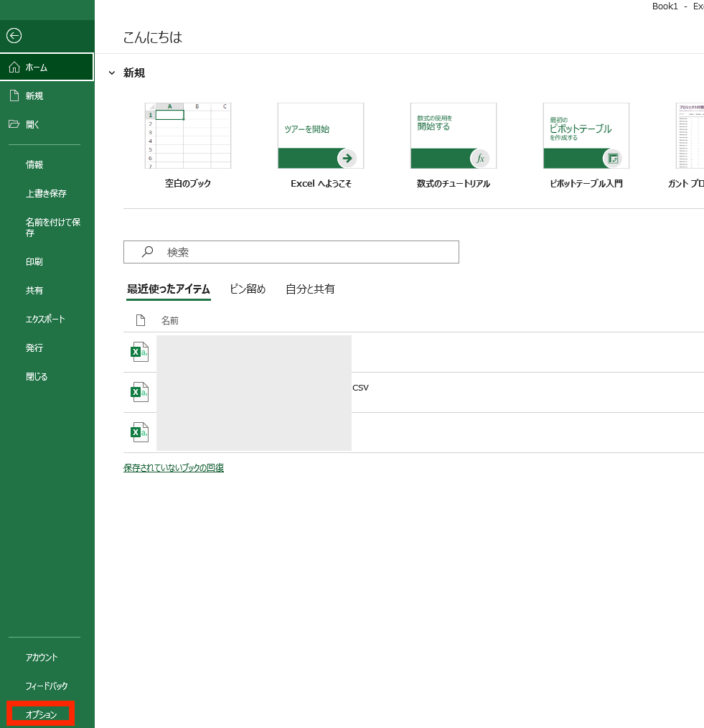The width and height of the screenshot is (704, 728).
Task: Click the magnifier icon in the search box
Action: click(147, 252)
